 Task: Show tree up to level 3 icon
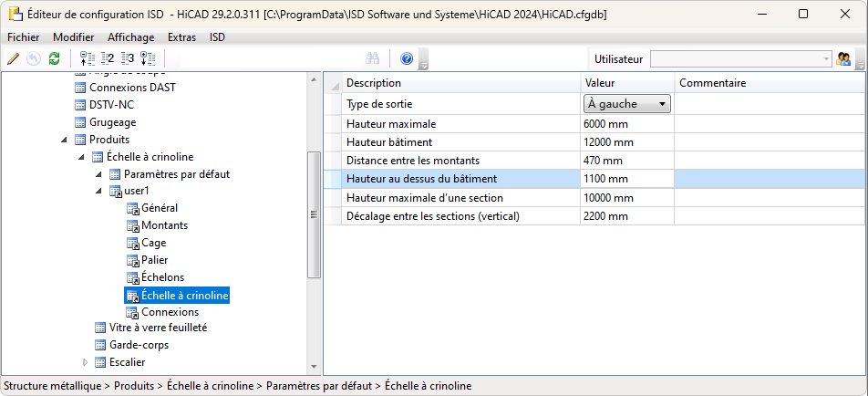(x=128, y=58)
